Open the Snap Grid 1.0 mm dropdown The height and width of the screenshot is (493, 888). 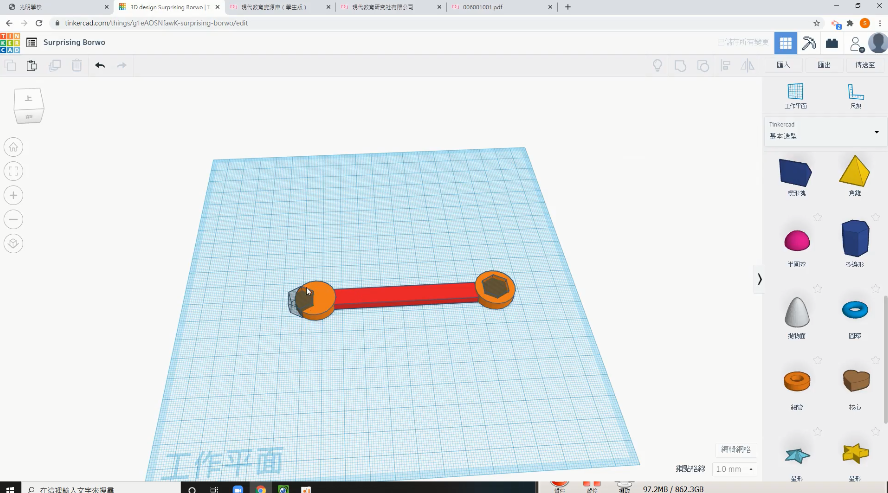[x=735, y=469]
